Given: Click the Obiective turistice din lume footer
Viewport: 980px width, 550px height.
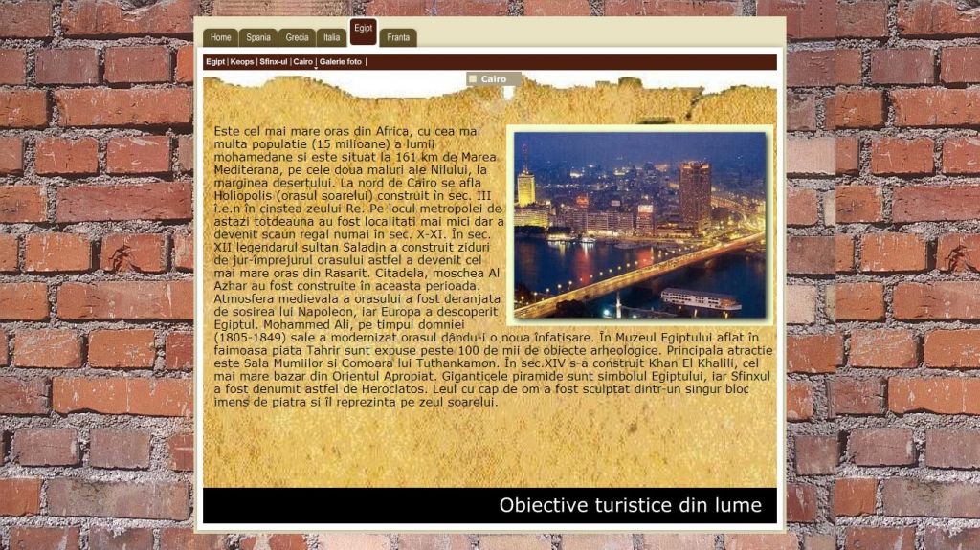Looking at the screenshot, I should point(630,505).
